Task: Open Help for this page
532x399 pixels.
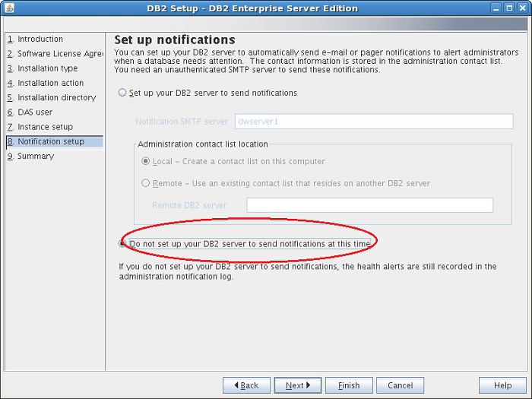Action: (x=503, y=385)
